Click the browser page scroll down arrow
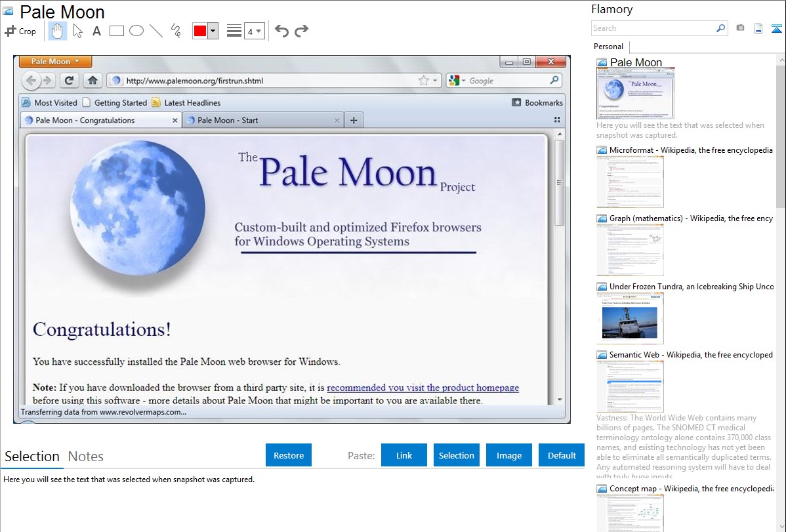This screenshot has height=532, width=786. pyautogui.click(x=560, y=399)
